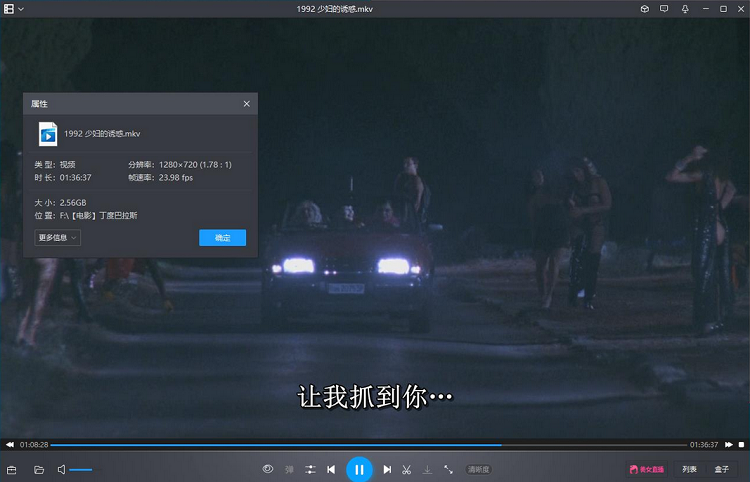Click the blue 确定 button
Screen dimensions: 750x482
tap(222, 238)
